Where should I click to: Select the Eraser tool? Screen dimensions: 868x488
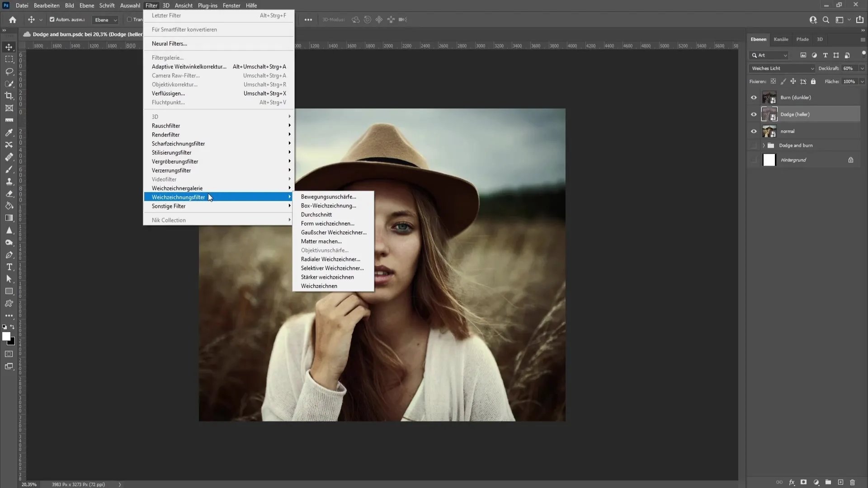9,194
